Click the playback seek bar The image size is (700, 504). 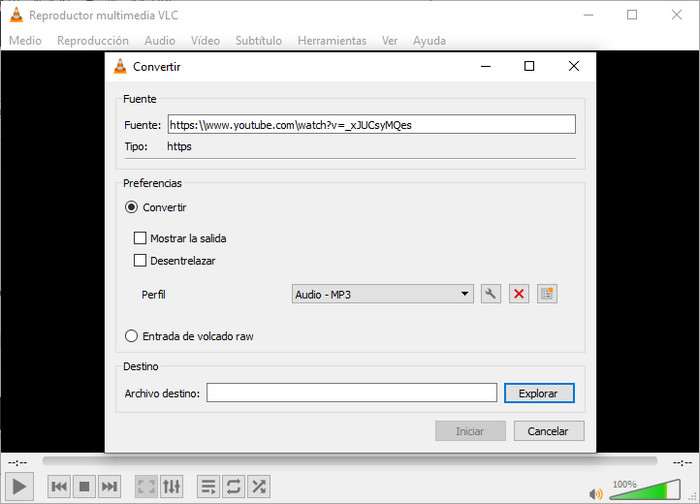point(350,461)
